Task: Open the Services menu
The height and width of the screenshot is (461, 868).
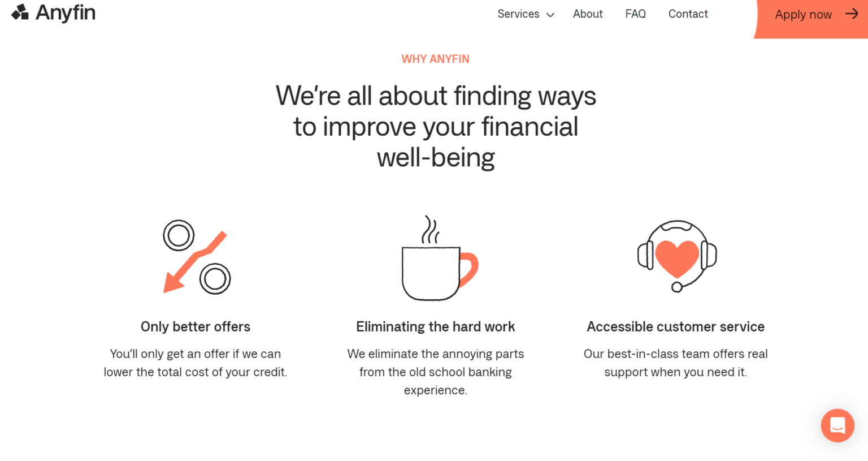Action: (x=526, y=14)
